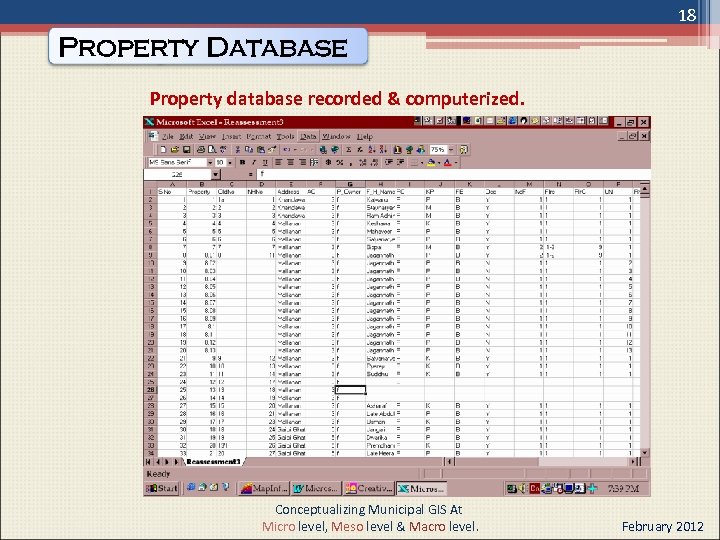720x540 pixels.
Task: Open Office Assistant help icon
Action: click(464, 150)
